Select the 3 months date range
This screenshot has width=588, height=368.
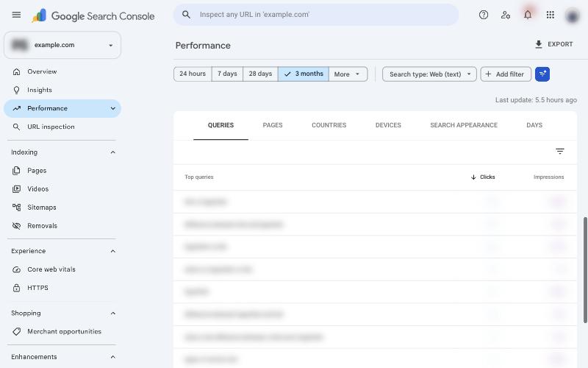coord(304,74)
